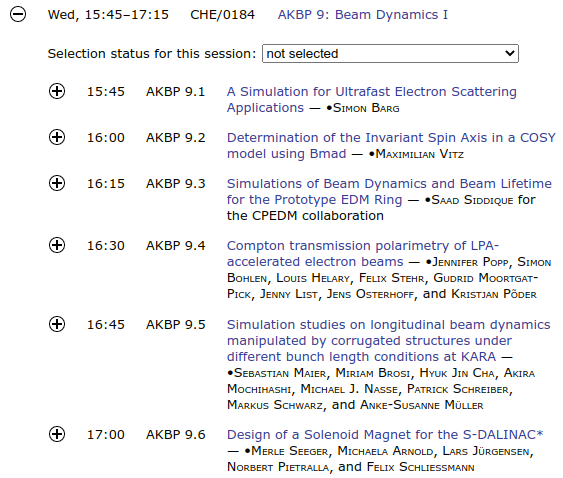
Task: Click the session time Wed, 15:45–17:15
Action: [x=108, y=15]
